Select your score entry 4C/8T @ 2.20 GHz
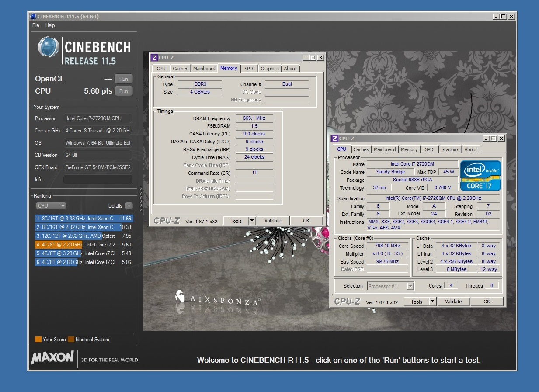This screenshot has width=539, height=392. tap(83, 245)
